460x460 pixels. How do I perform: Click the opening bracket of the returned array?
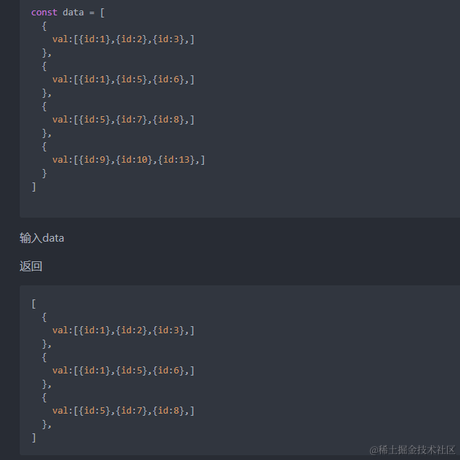click(x=34, y=304)
